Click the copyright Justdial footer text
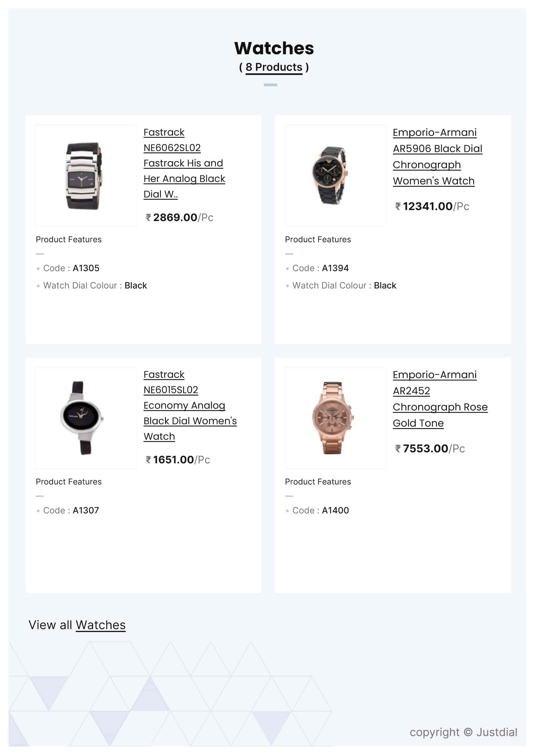Screen dimensions: 535x756 [463, 732]
